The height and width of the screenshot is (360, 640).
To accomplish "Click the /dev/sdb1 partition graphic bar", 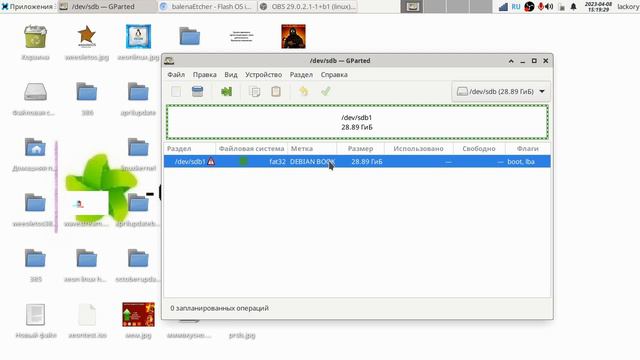I will point(357,122).
